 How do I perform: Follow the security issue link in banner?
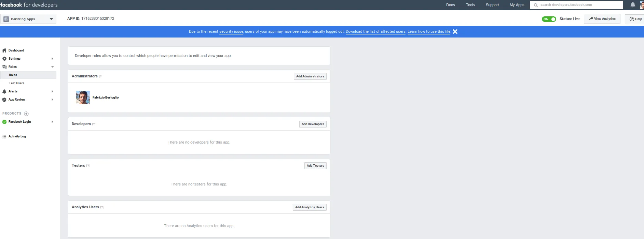pyautogui.click(x=231, y=32)
